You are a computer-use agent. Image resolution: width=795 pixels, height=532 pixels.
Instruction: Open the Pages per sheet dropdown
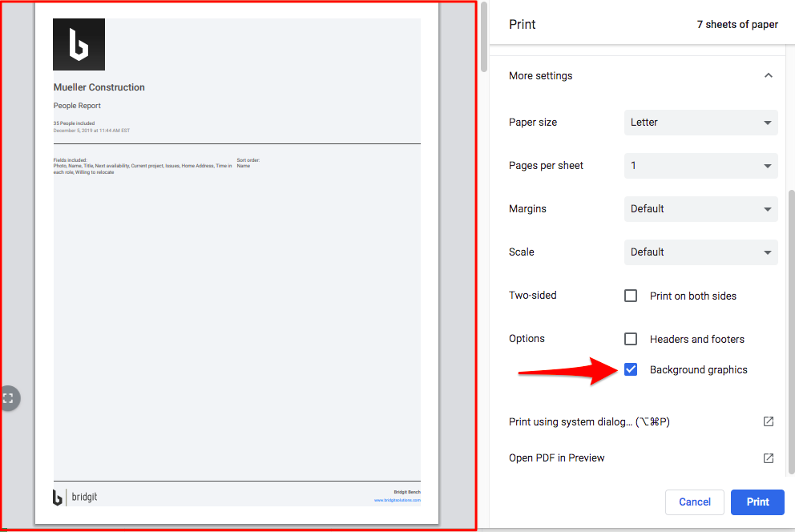tap(700, 166)
